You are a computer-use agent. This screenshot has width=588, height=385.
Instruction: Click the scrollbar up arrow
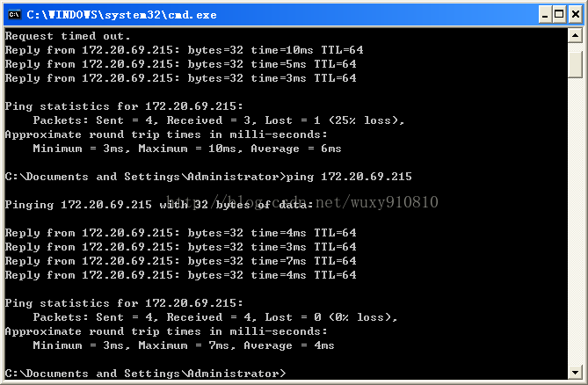(575, 36)
